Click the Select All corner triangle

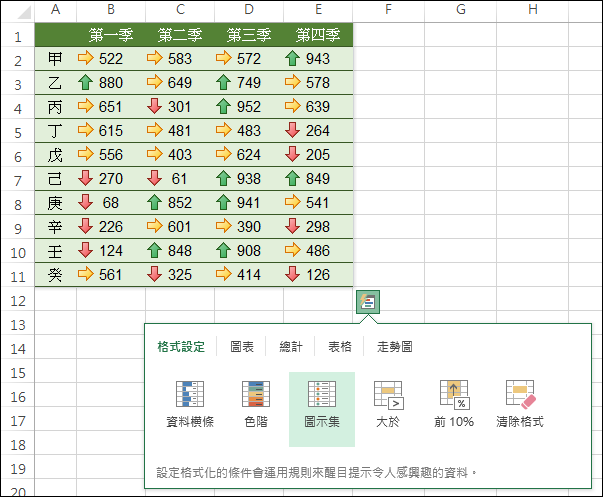point(23,12)
